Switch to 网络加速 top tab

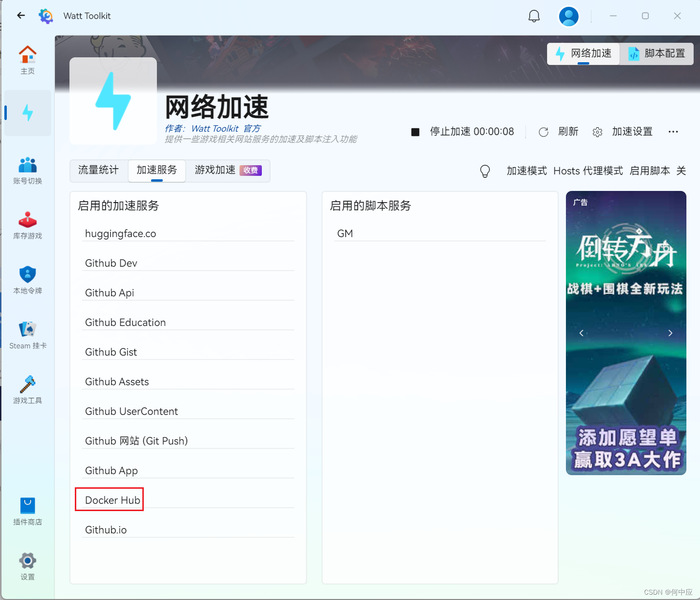[x=583, y=53]
